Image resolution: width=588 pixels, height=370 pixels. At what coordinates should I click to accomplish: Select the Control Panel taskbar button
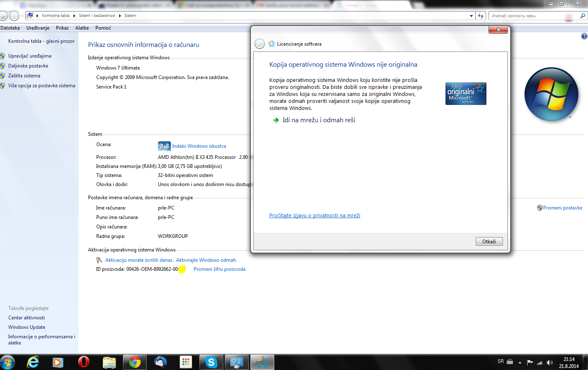pyautogui.click(x=237, y=362)
